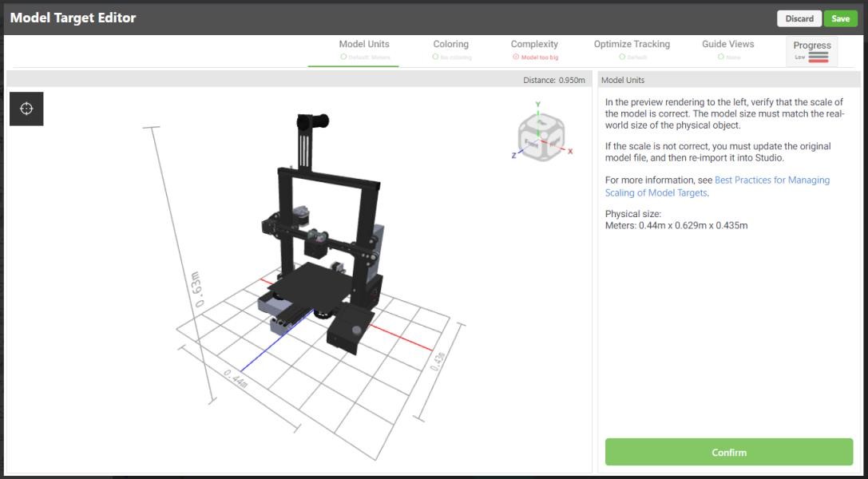This screenshot has width=868, height=479.
Task: Confirm the model units
Action: [727, 452]
